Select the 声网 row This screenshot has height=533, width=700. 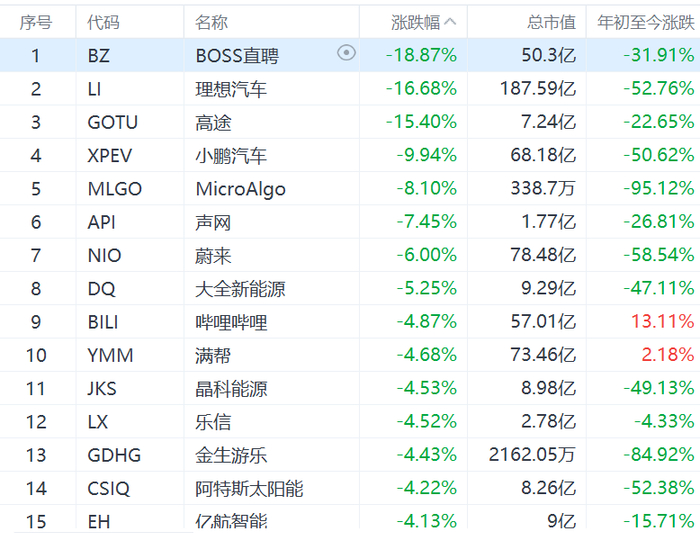(x=213, y=222)
